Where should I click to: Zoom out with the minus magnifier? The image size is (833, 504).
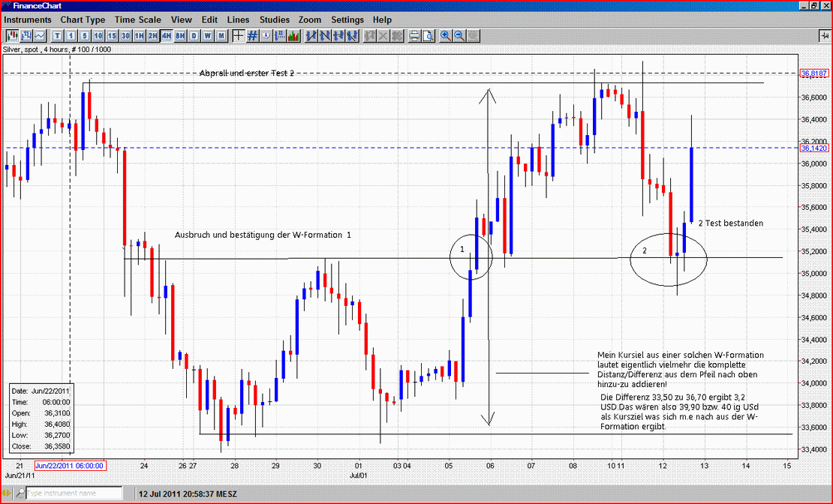click(x=459, y=35)
